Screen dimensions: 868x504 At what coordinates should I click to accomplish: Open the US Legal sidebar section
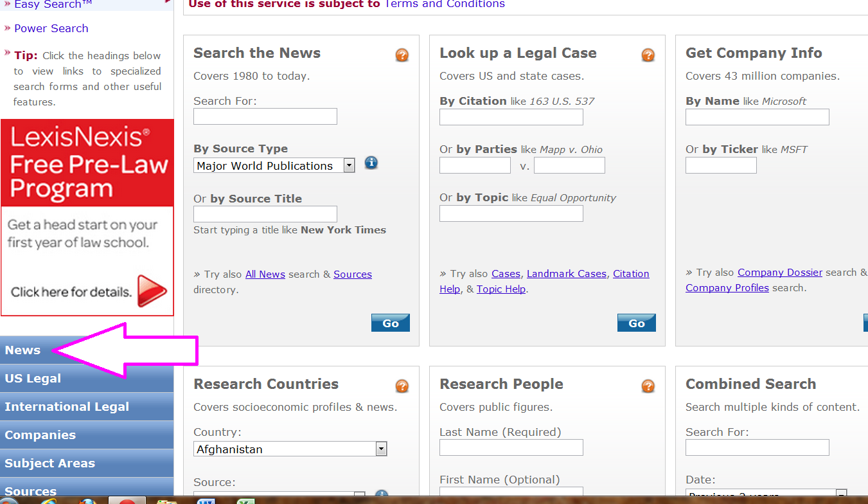click(x=87, y=379)
